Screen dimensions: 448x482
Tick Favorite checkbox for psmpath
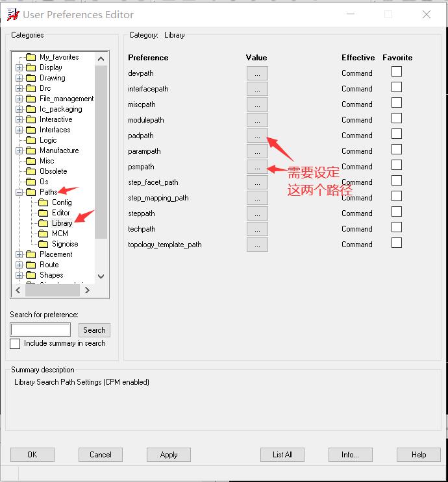[397, 165]
